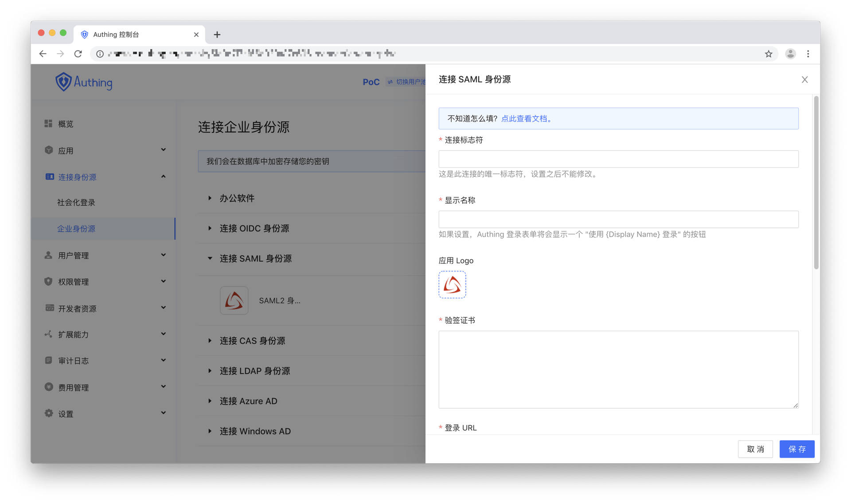Select the 企业身份源 menu item
Image resolution: width=851 pixels, height=504 pixels.
click(76, 229)
